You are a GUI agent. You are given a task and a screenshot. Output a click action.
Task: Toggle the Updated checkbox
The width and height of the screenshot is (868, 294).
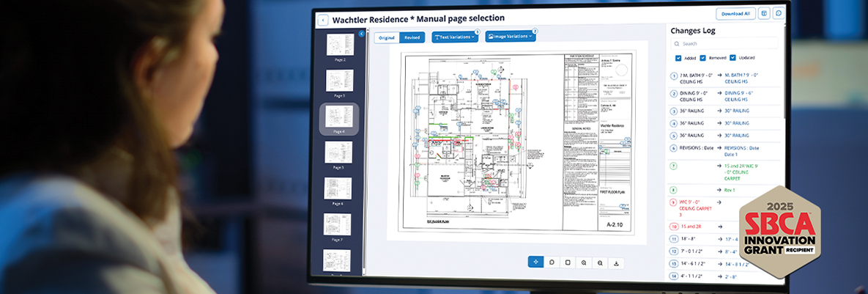(732, 58)
